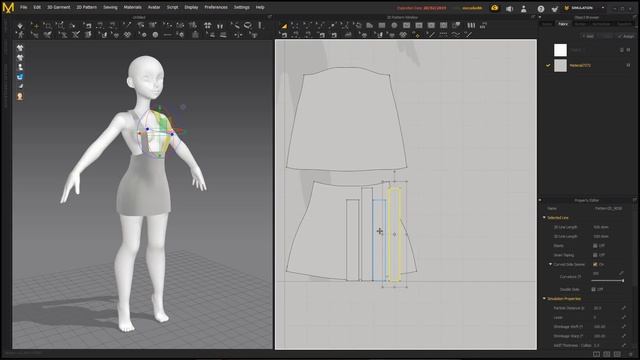
Task: Select the wavy puckering line icon
Action: coord(456,35)
